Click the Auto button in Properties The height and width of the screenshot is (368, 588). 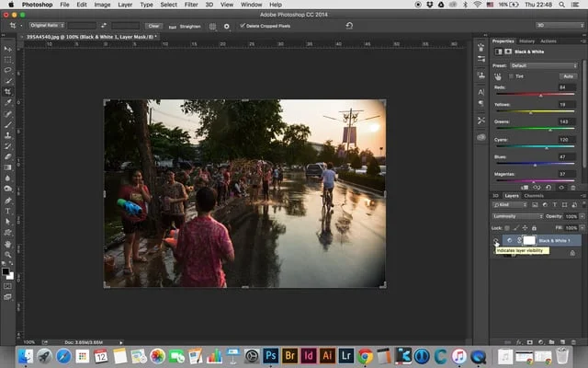569,76
